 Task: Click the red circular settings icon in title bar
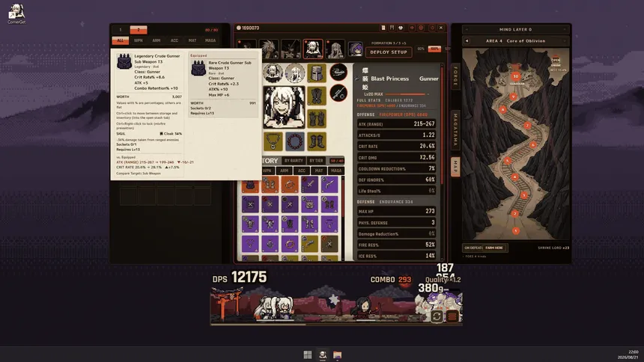point(421,28)
